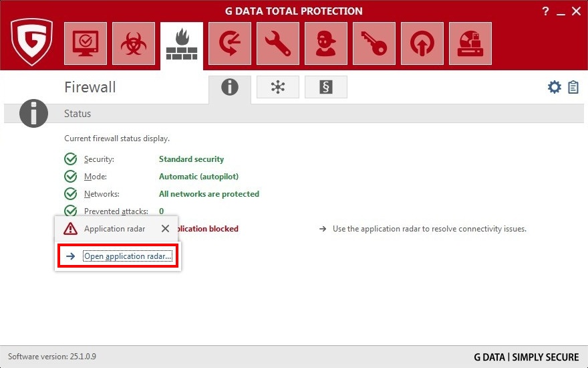Click the Prevented attacks count 0
588x368 pixels.
coord(161,211)
